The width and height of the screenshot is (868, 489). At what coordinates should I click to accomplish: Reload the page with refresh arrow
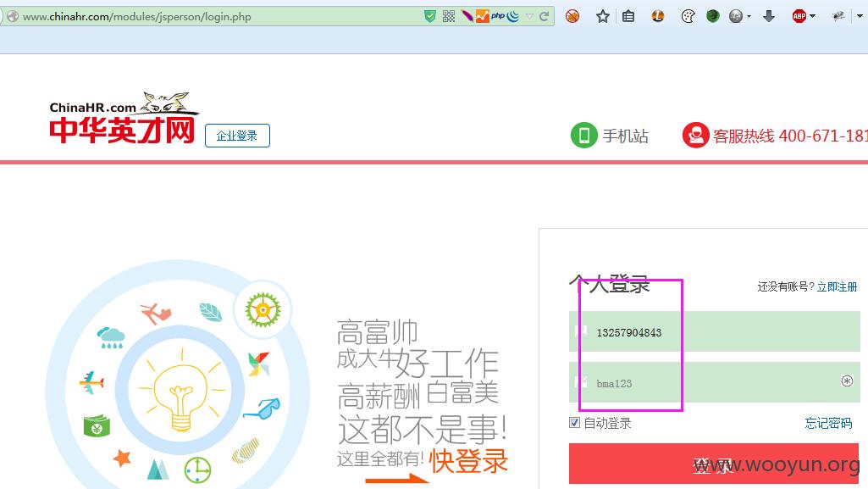tap(545, 17)
